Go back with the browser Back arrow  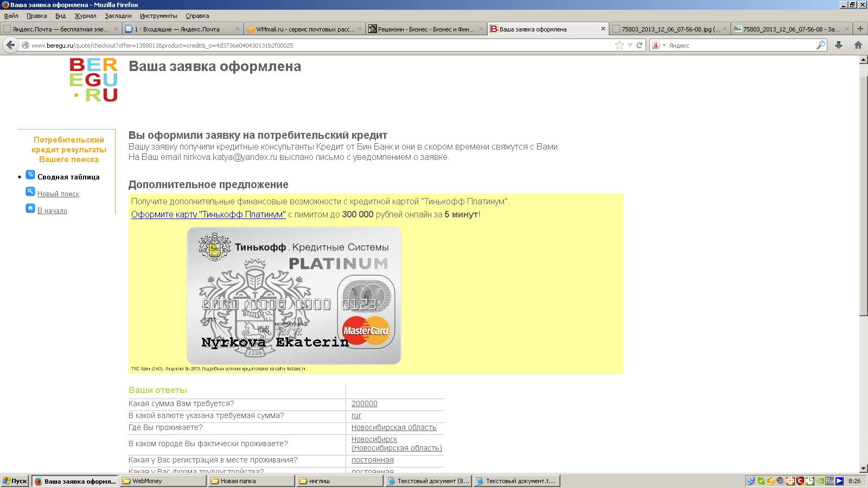(10, 45)
